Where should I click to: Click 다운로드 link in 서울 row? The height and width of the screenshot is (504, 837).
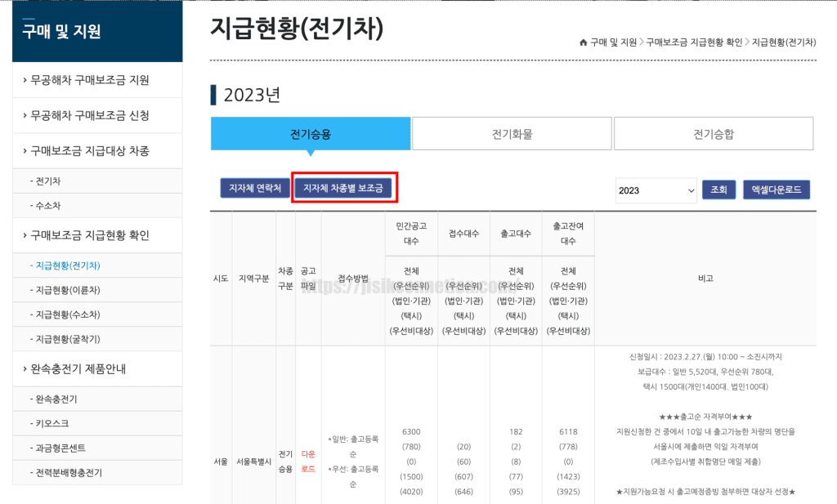click(308, 462)
